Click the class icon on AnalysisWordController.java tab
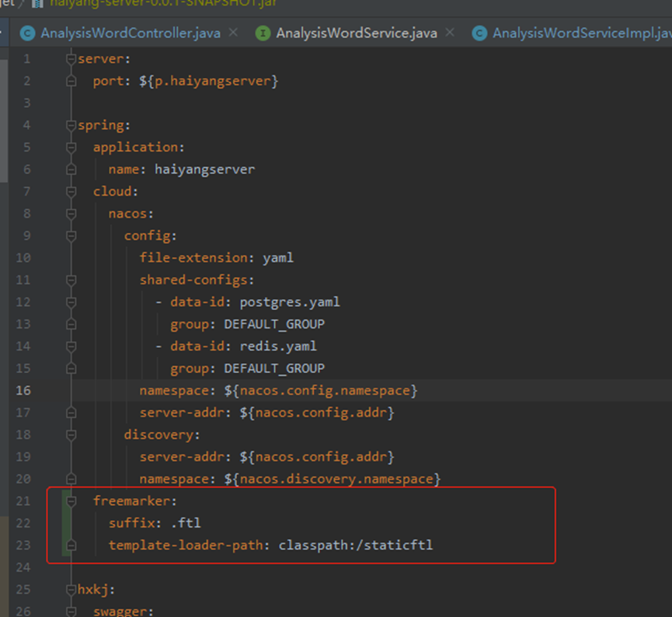672x617 pixels. point(28,33)
